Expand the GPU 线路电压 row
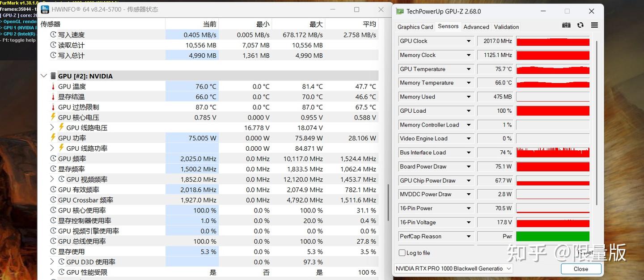This screenshot has height=280, width=644. (x=52, y=127)
